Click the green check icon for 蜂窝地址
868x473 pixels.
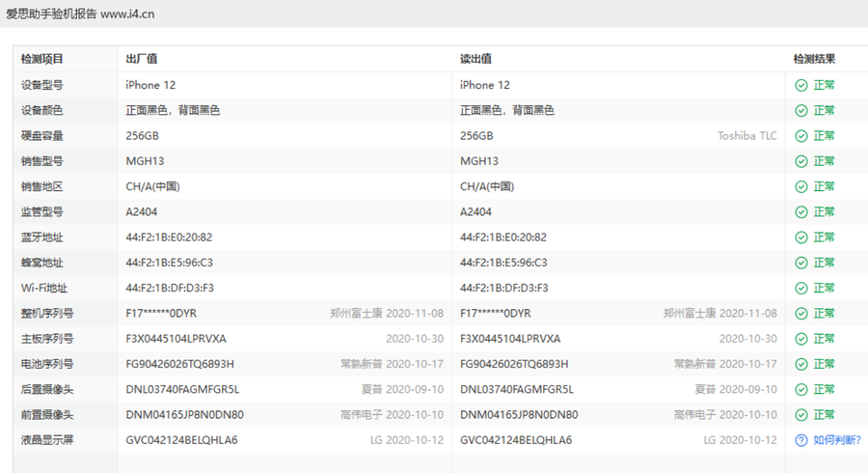[x=801, y=264]
